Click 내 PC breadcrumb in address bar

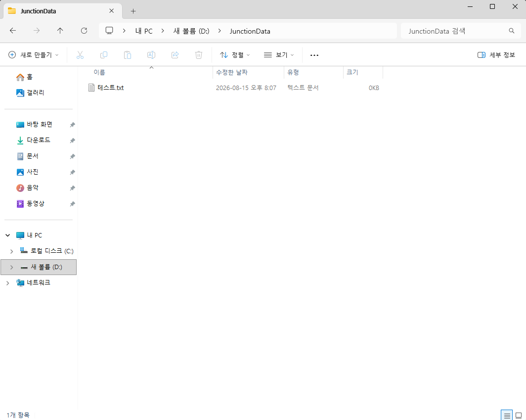[x=143, y=31]
